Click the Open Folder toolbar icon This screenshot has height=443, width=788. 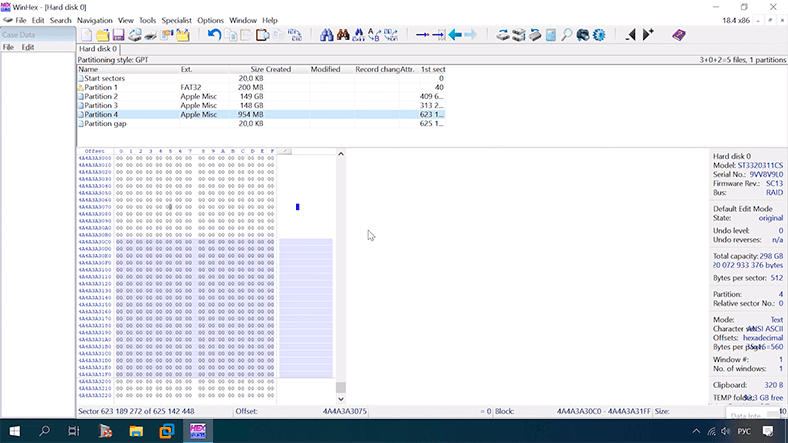[183, 35]
